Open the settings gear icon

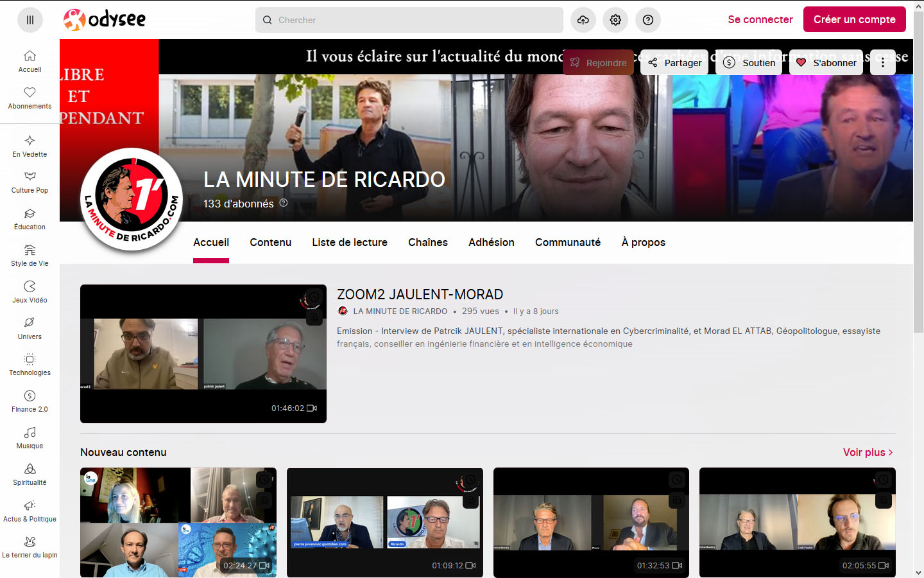pyautogui.click(x=615, y=20)
